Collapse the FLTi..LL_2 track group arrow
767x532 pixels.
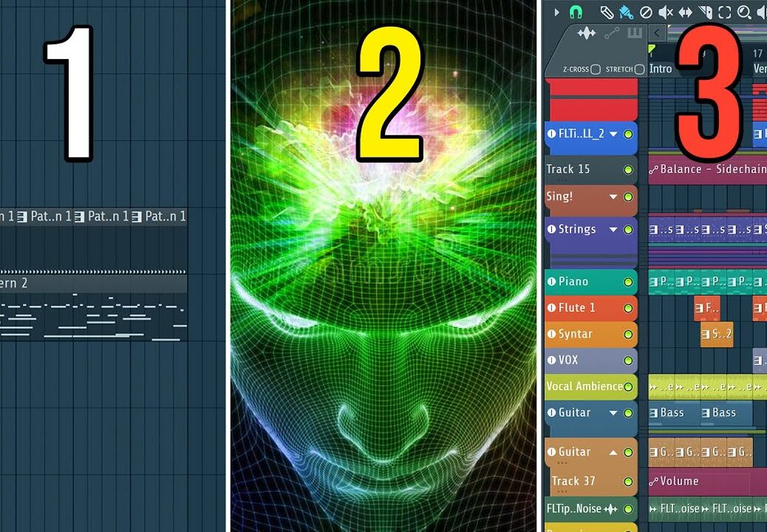(613, 134)
